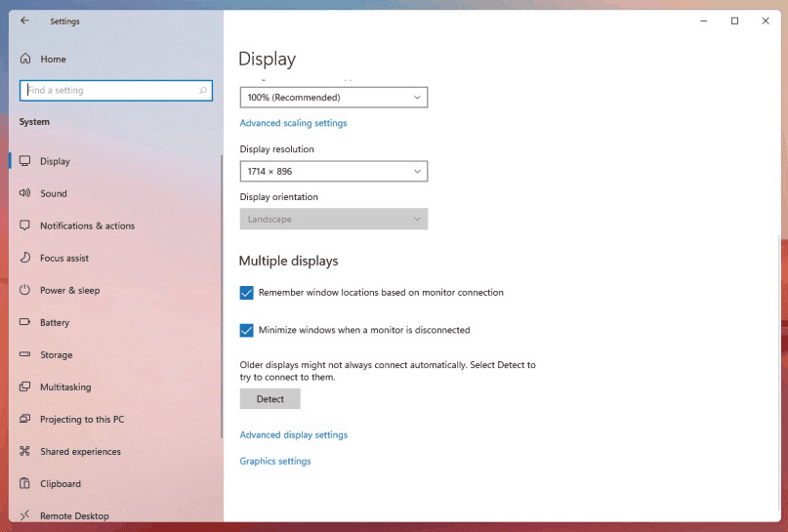Click the sidebar vertical scrollbar
This screenshot has width=788, height=532.
point(221,297)
